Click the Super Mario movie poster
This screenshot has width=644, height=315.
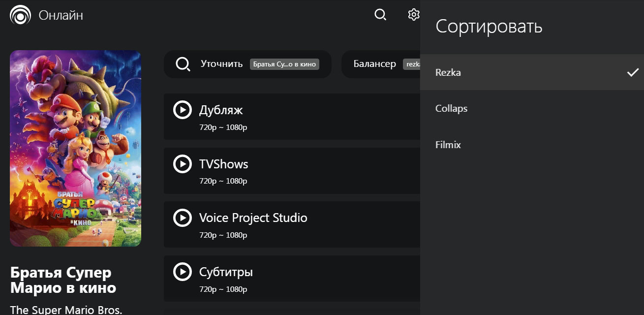pyautogui.click(x=75, y=148)
